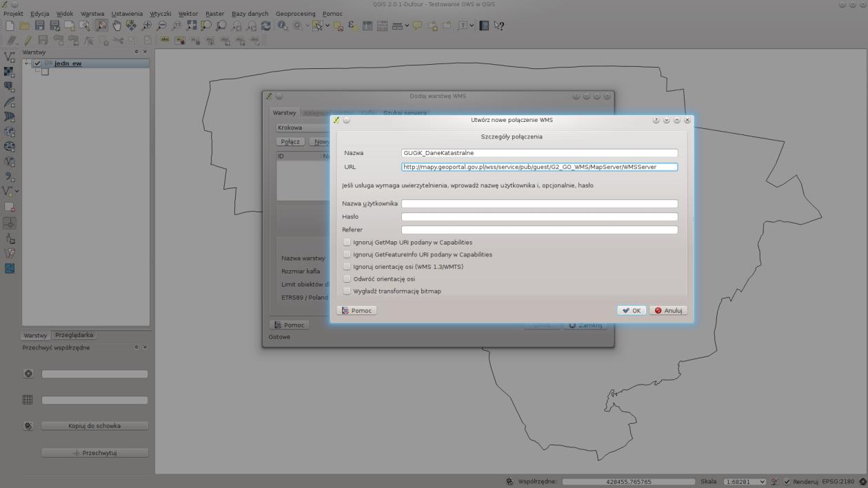Click OK in new WMS connection dialog
The width and height of the screenshot is (868, 488).
click(631, 310)
